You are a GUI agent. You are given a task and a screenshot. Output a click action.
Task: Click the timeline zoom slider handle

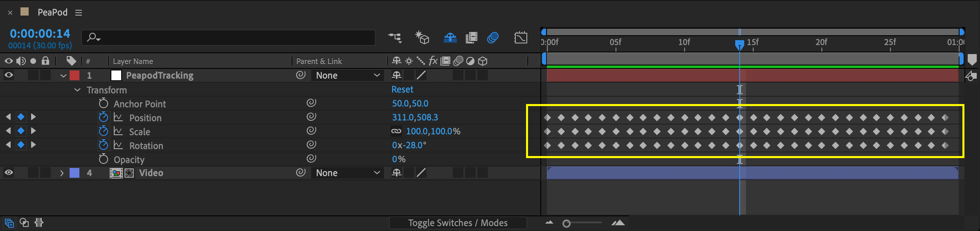(x=567, y=224)
